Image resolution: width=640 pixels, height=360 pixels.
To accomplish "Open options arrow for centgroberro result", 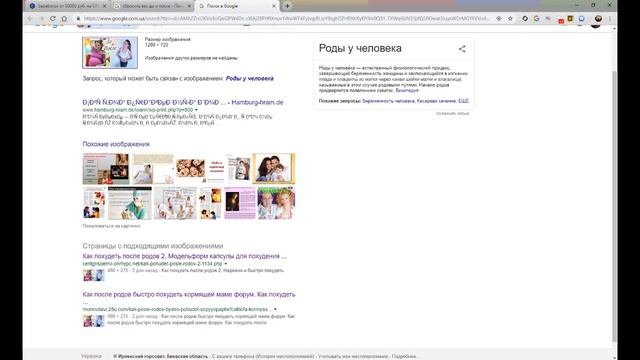I will coord(225,264).
